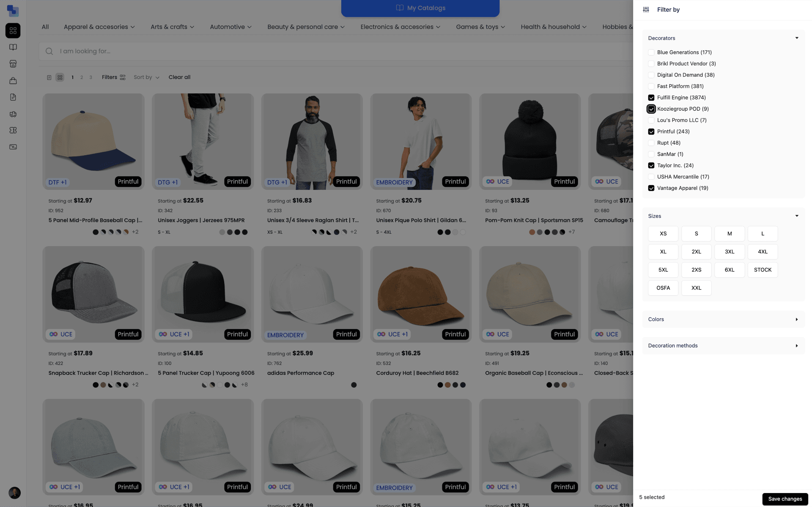The image size is (812, 507).
Task: Open the Sort by dropdown
Action: [x=146, y=77]
